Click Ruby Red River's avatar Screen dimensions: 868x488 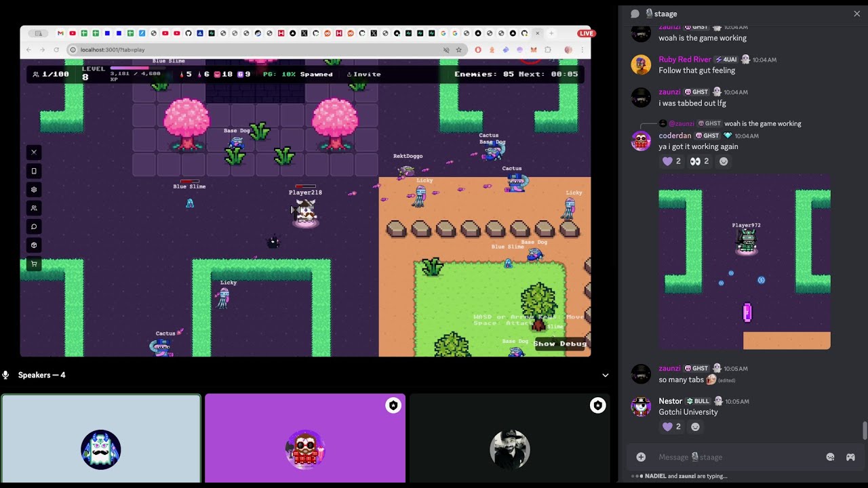[x=641, y=65]
